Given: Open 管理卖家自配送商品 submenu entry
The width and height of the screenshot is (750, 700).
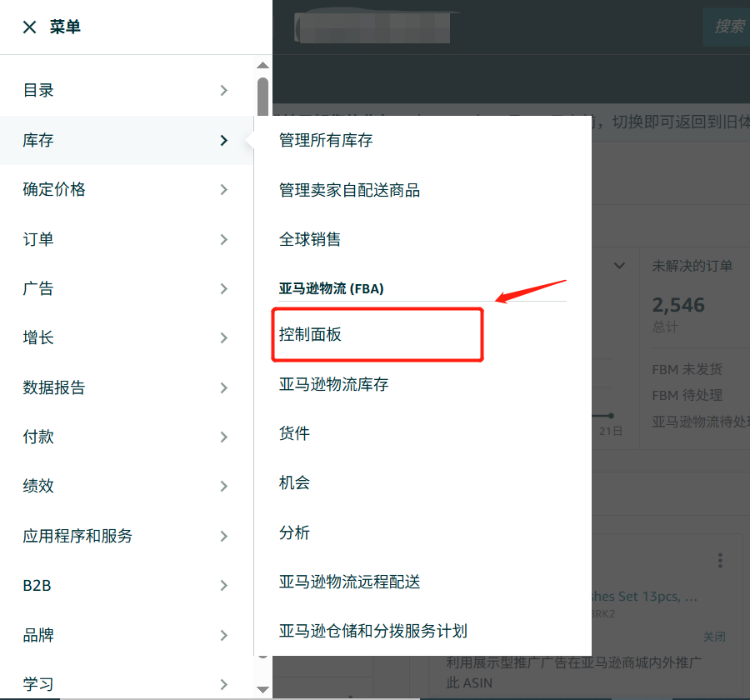Looking at the screenshot, I should 349,190.
